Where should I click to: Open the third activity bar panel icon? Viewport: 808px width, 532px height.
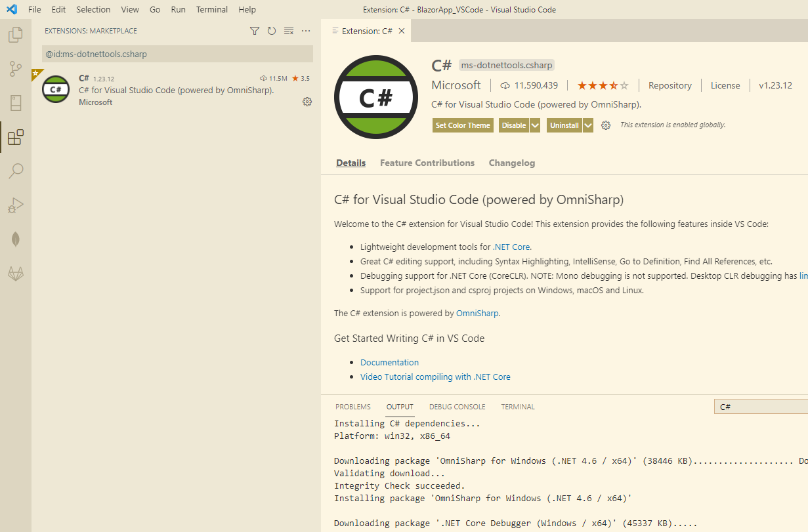pyautogui.click(x=15, y=103)
